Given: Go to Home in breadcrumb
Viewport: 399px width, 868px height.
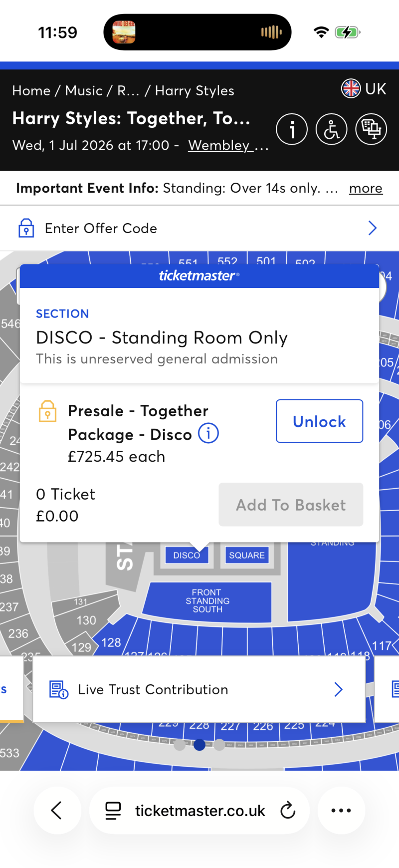Looking at the screenshot, I should click(31, 91).
